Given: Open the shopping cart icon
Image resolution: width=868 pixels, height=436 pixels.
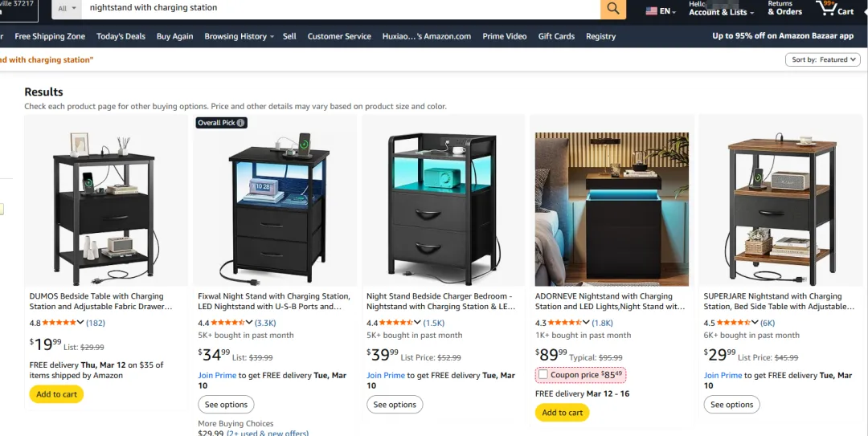Looking at the screenshot, I should [x=835, y=8].
